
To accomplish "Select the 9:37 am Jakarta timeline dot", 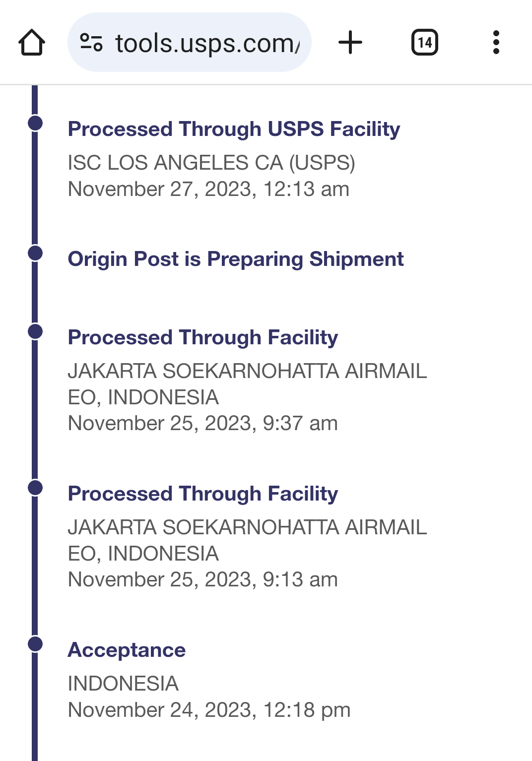I will (35, 331).
